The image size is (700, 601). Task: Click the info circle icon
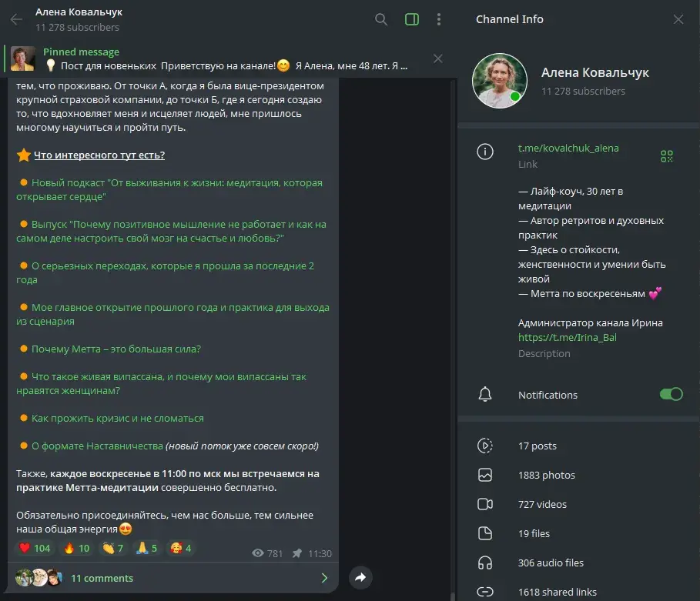[485, 152]
